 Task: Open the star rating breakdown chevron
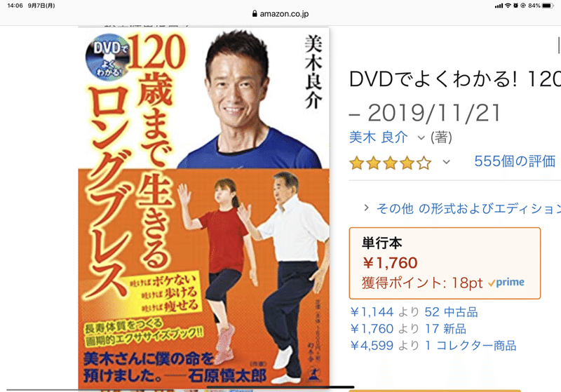click(446, 162)
